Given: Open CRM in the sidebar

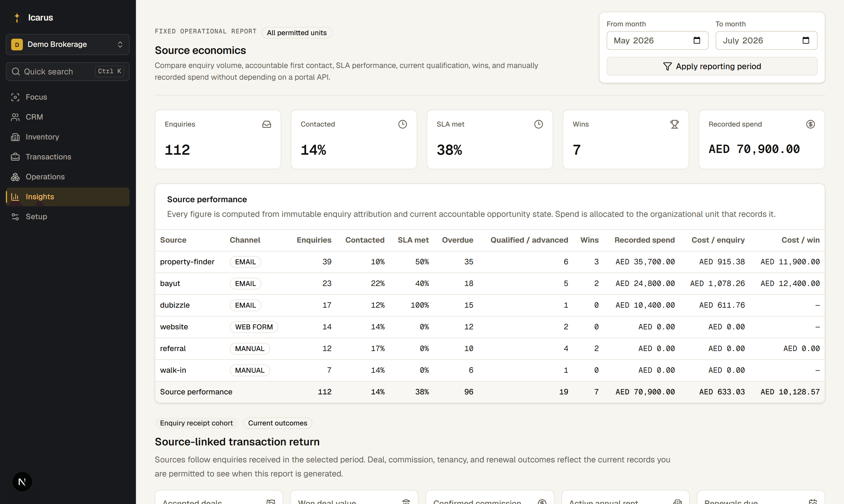Looking at the screenshot, I should (x=68, y=117).
